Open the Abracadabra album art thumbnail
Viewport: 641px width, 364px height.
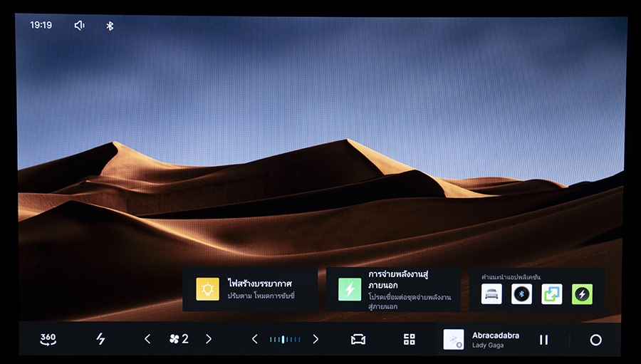pos(454,339)
